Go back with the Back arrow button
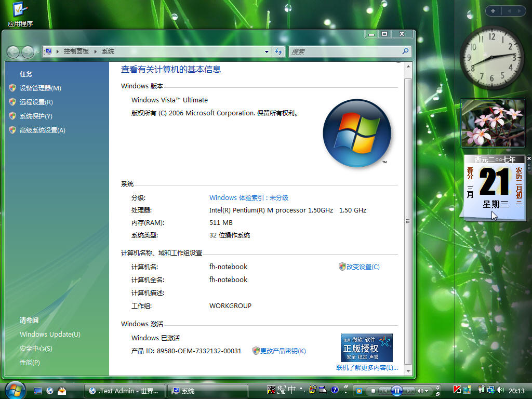This screenshot has height=399, width=532. pyautogui.click(x=13, y=52)
